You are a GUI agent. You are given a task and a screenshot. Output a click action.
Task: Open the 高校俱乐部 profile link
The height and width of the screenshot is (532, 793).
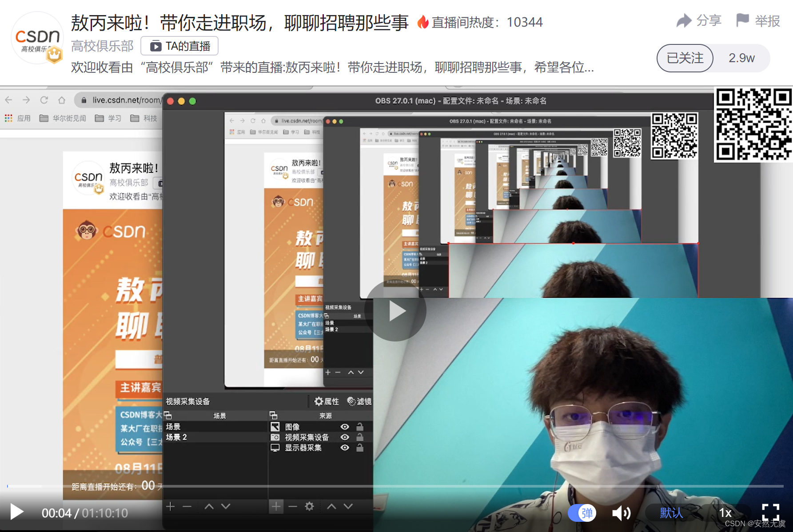click(102, 46)
